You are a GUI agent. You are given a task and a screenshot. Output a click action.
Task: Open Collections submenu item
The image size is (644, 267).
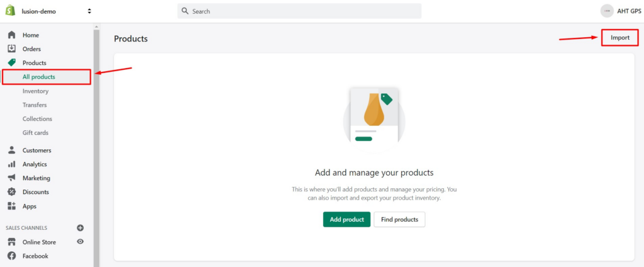click(37, 119)
